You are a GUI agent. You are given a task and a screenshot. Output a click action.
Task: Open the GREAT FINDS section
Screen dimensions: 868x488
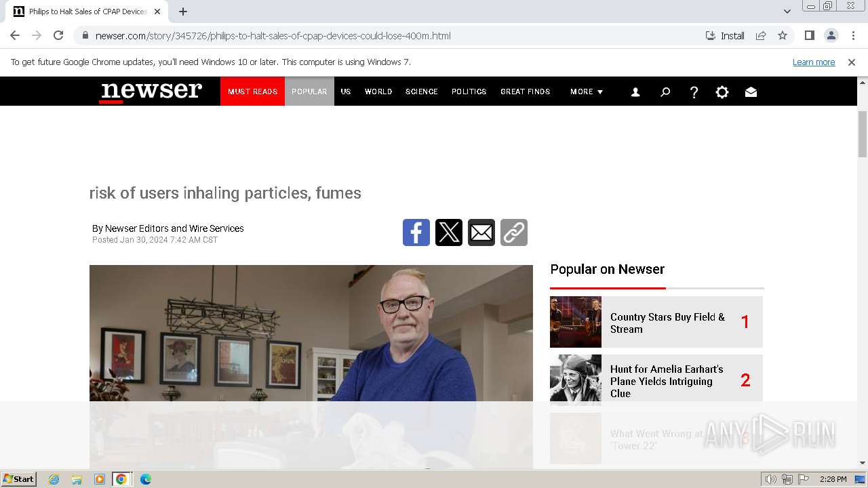pos(526,91)
